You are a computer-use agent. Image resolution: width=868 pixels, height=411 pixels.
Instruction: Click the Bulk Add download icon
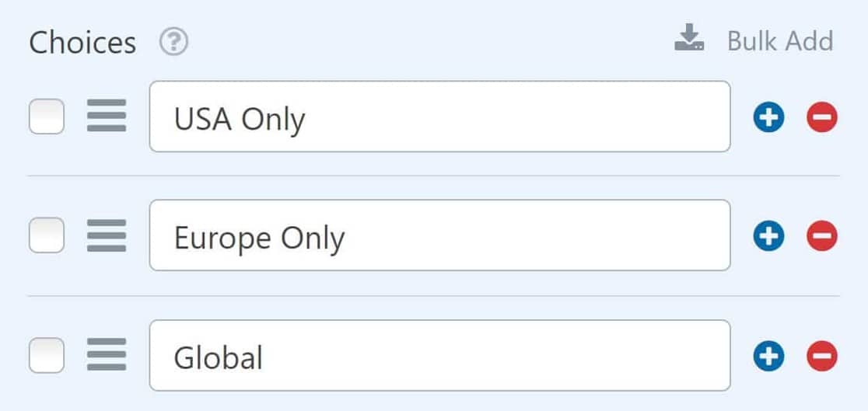tap(689, 37)
